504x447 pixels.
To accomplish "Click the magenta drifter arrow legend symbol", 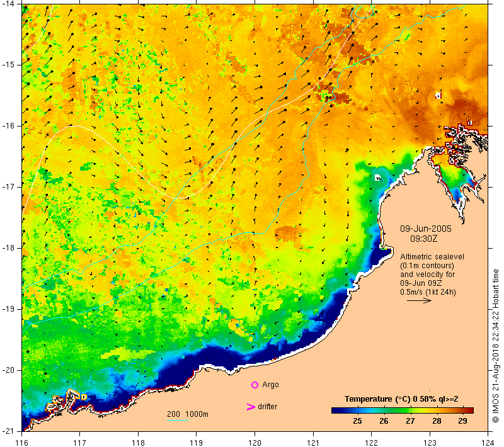I will [251, 407].
